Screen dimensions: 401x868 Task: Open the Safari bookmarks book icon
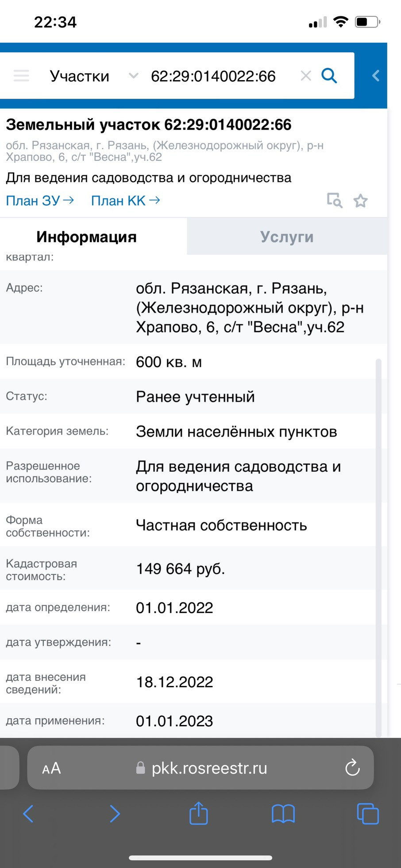point(283,814)
